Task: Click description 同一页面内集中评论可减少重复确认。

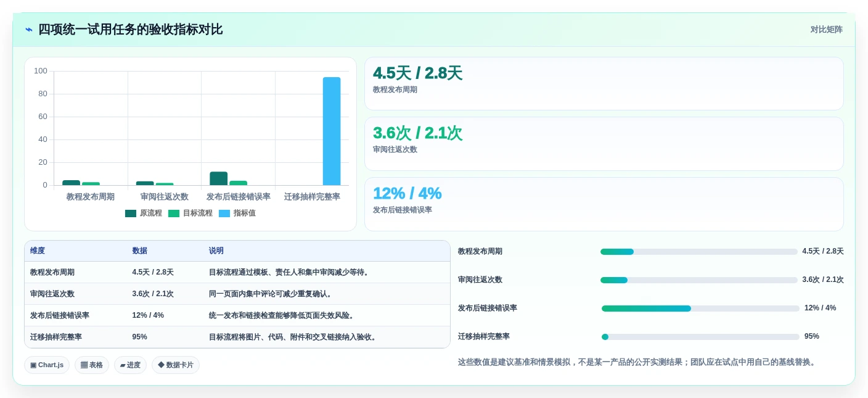Action: coord(271,294)
